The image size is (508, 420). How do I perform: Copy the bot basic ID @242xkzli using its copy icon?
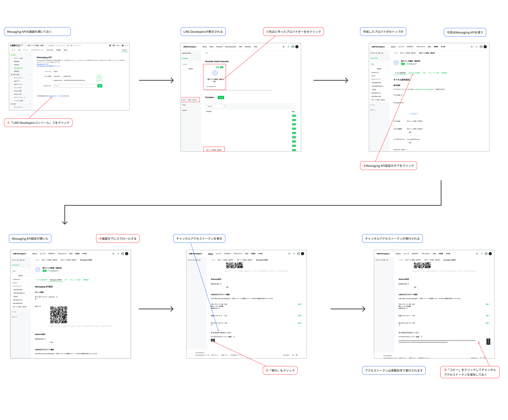coord(57,297)
